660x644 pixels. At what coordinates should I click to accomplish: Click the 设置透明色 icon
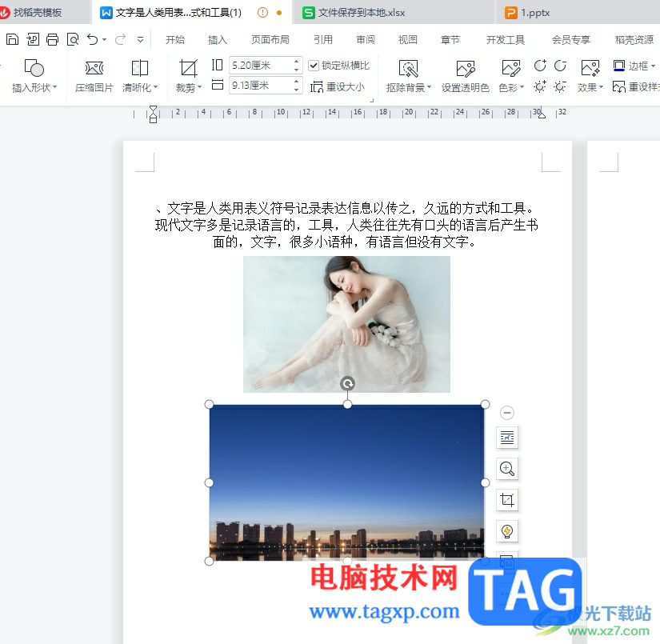coord(466,69)
